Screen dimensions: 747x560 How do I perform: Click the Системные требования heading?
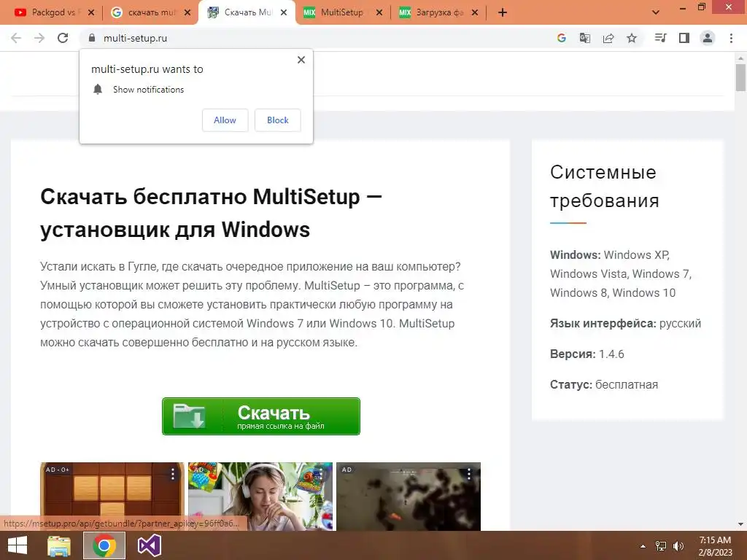tap(605, 186)
